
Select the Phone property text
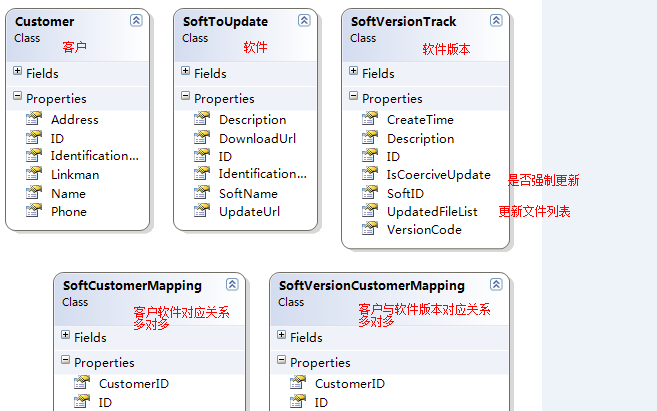69,212
